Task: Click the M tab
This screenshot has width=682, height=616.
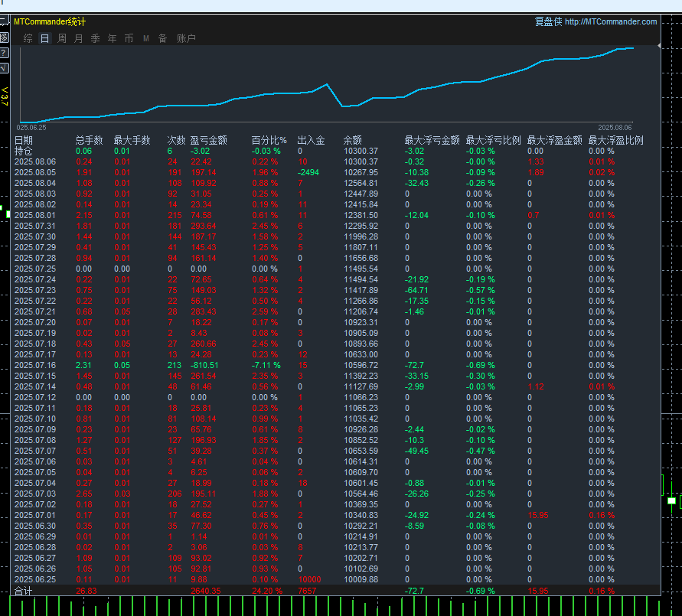Action: click(145, 38)
